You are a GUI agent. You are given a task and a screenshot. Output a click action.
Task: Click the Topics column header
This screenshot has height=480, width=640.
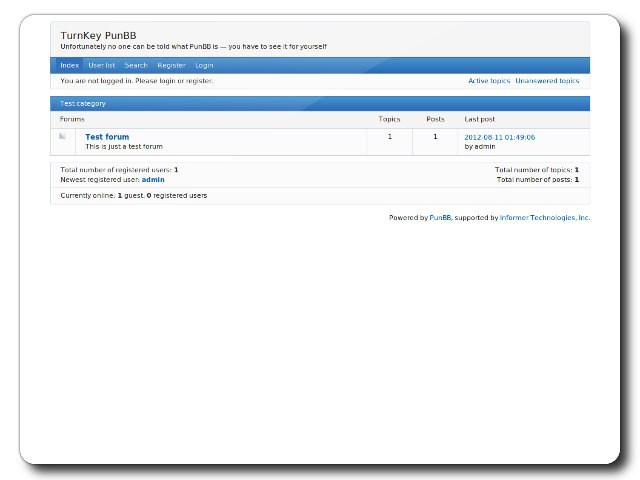coord(389,119)
